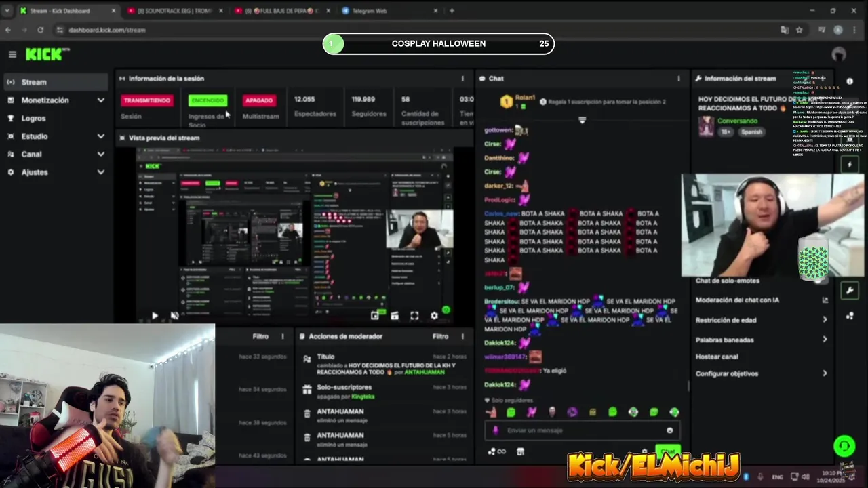868x488 pixels.
Task: Click the info icon of Información del stream
Action: (x=850, y=81)
